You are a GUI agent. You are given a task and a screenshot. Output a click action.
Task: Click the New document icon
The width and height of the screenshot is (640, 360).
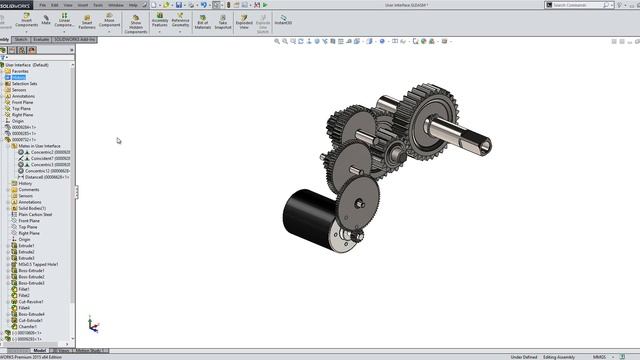coord(154,5)
